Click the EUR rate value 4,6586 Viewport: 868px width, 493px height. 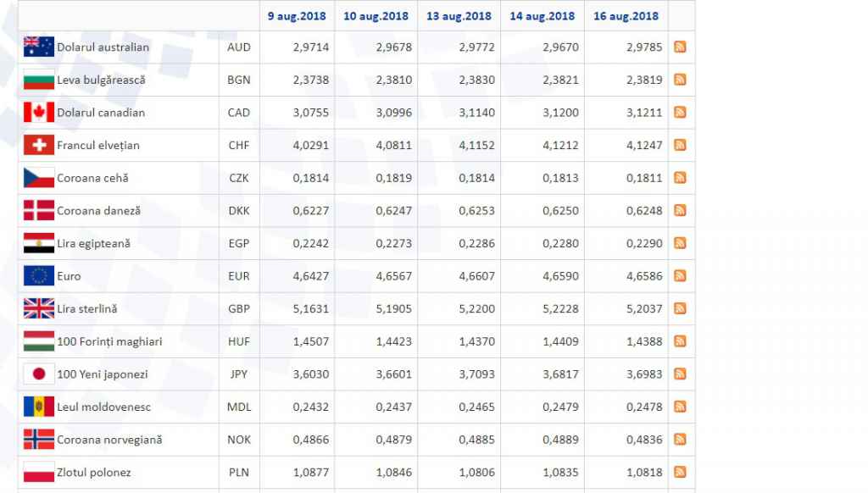pyautogui.click(x=641, y=276)
